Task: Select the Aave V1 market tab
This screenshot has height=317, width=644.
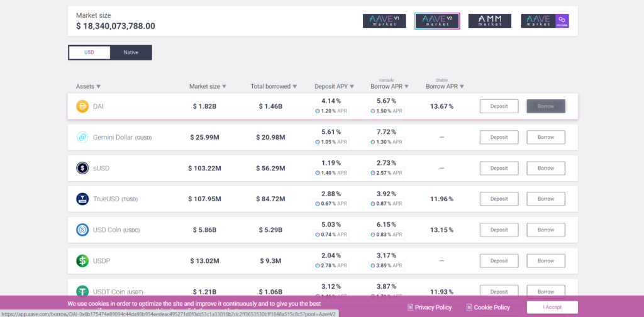Action: [x=384, y=21]
